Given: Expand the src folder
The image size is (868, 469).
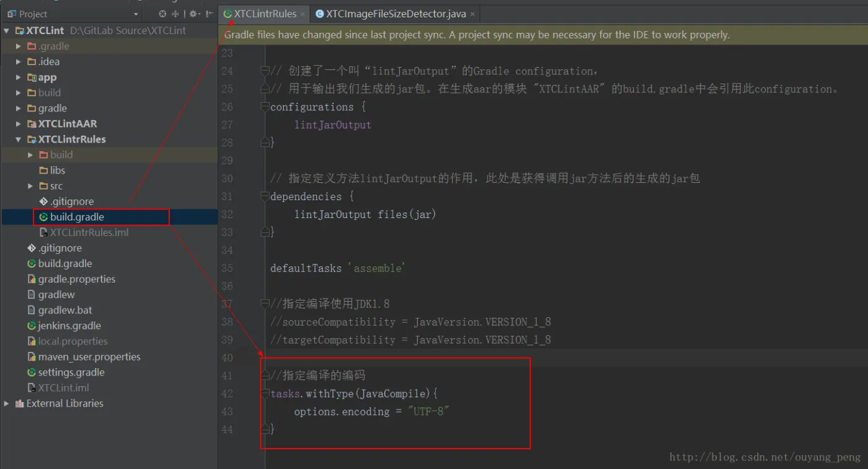Looking at the screenshot, I should 30,186.
